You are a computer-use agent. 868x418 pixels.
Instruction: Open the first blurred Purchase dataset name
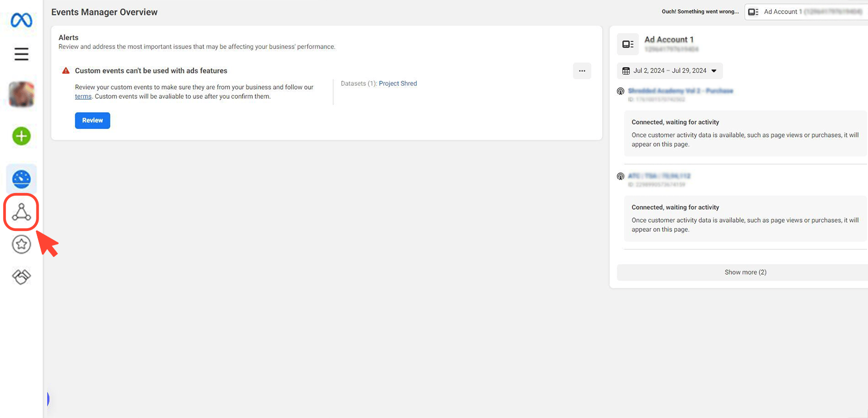tap(680, 91)
